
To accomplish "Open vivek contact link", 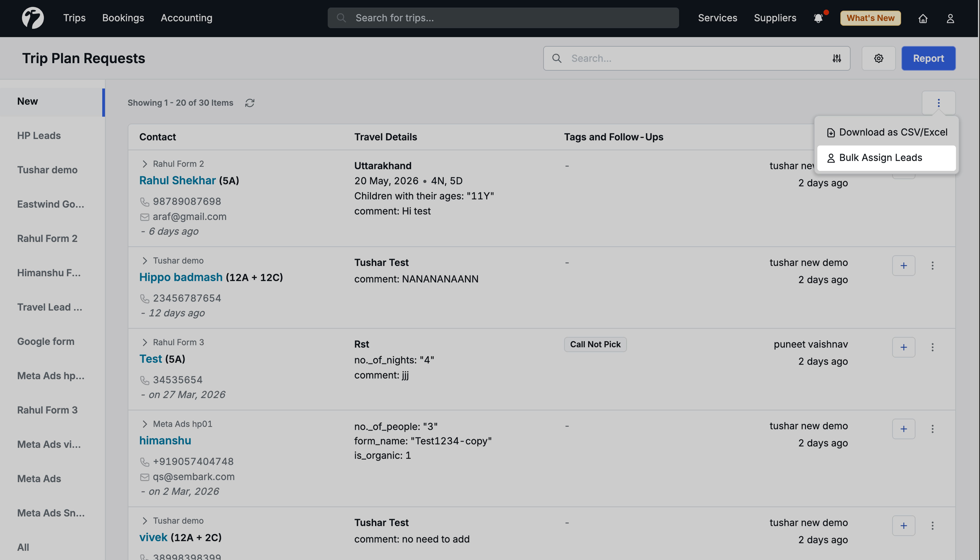I will [x=153, y=537].
